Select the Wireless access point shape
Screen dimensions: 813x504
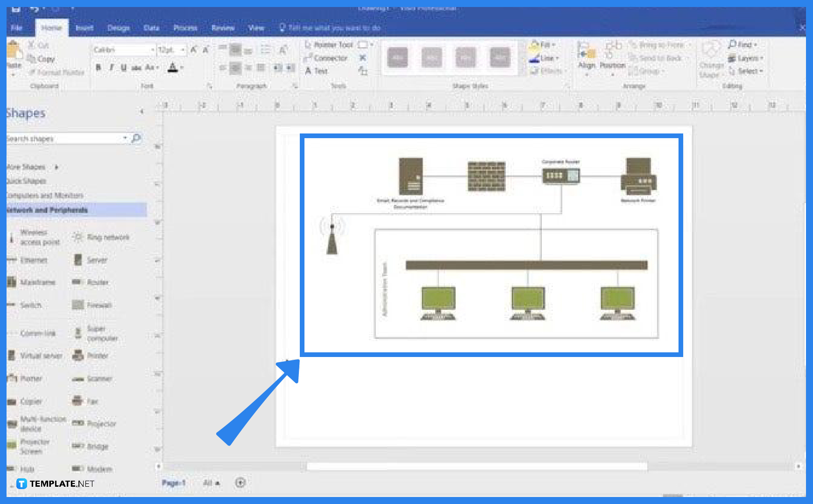click(x=37, y=237)
